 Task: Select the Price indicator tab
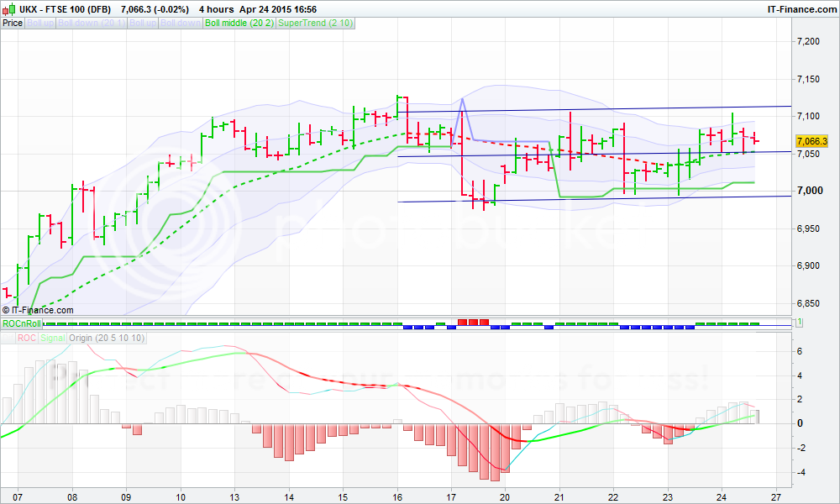click(13, 23)
